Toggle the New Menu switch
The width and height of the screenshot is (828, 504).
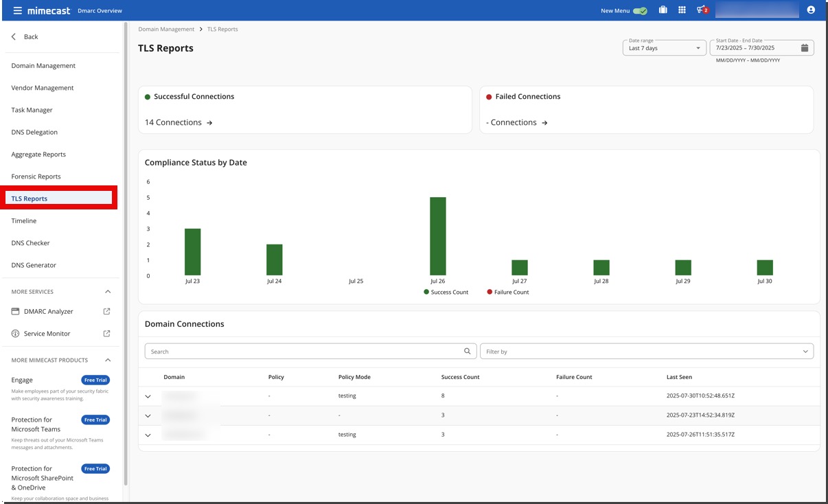[640, 11]
